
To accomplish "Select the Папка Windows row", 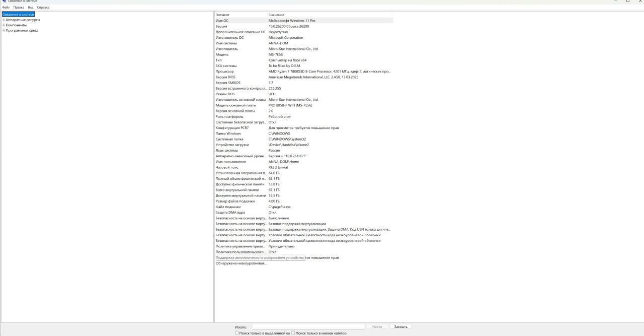I will coord(304,133).
